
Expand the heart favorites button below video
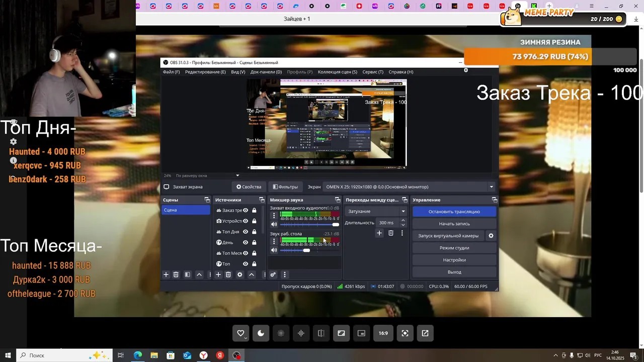pyautogui.click(x=240, y=333)
